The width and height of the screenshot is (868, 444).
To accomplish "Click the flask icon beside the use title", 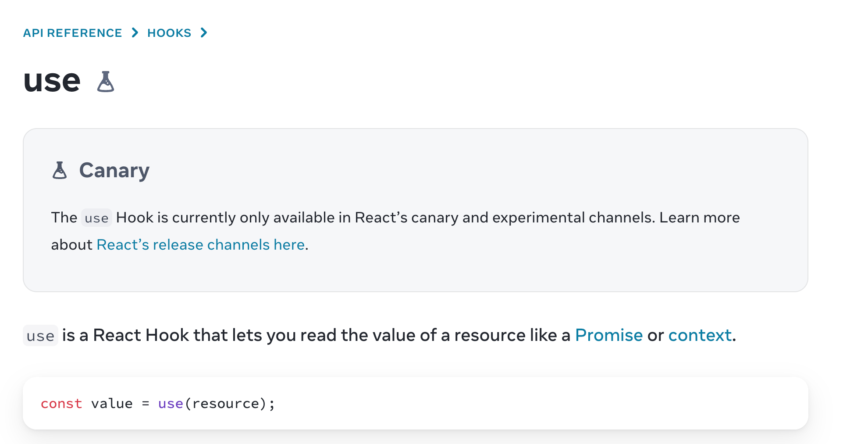I will (105, 82).
